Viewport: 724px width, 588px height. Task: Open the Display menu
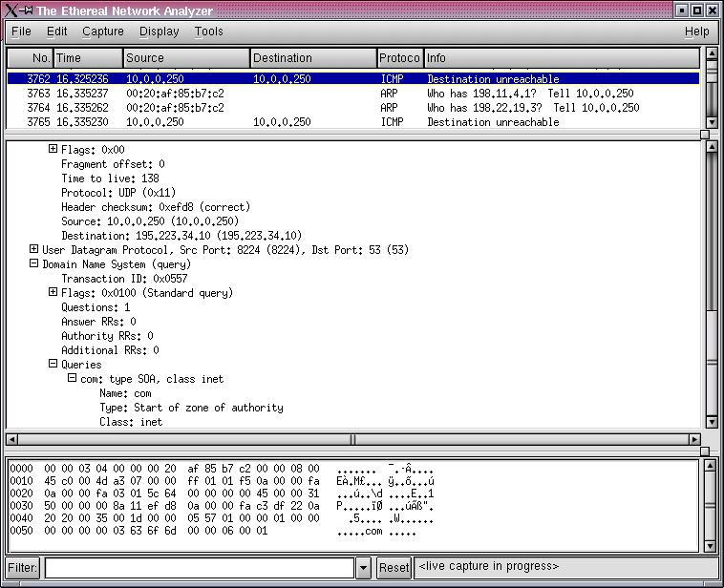[x=159, y=31]
